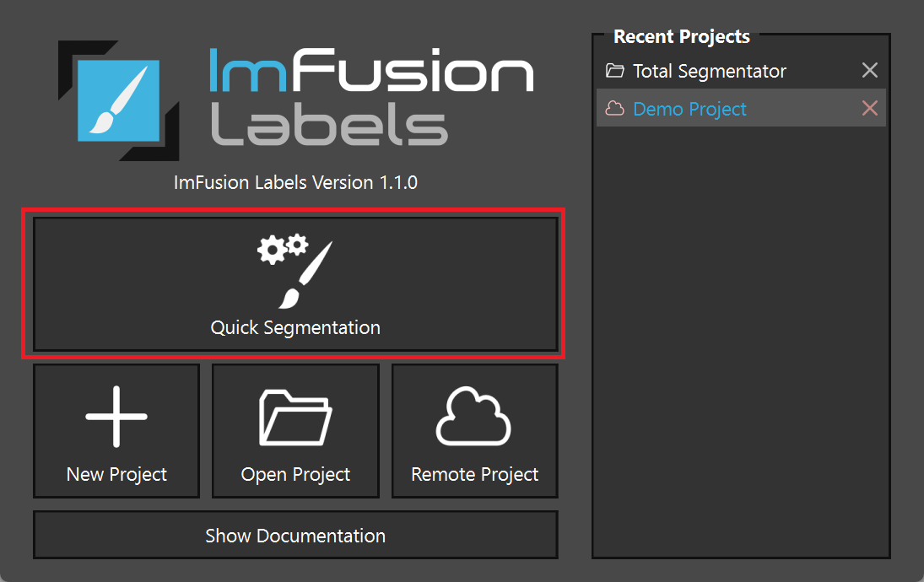The width and height of the screenshot is (924, 582).
Task: Click the plus icon for New Project
Action: [x=116, y=417]
